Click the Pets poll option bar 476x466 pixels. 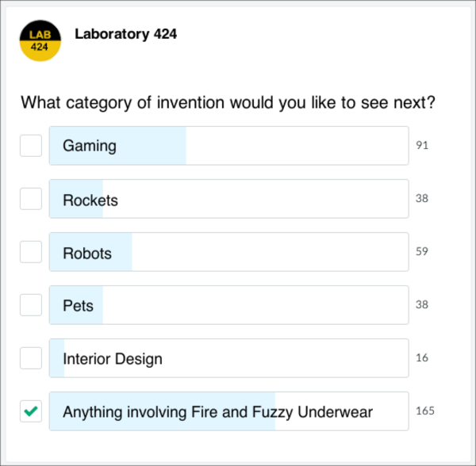(228, 305)
